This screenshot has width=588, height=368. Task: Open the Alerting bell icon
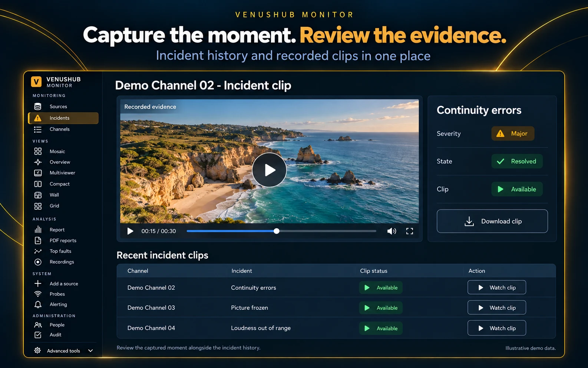point(38,305)
